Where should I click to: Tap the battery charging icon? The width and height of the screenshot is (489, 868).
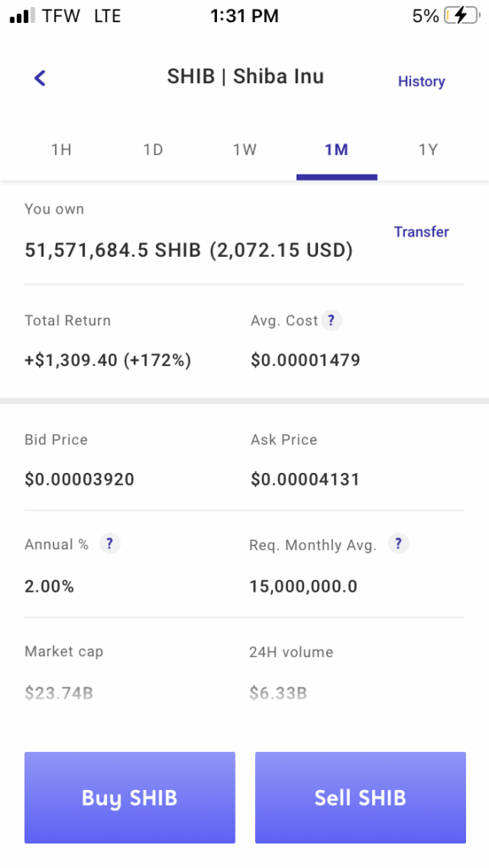click(x=462, y=16)
